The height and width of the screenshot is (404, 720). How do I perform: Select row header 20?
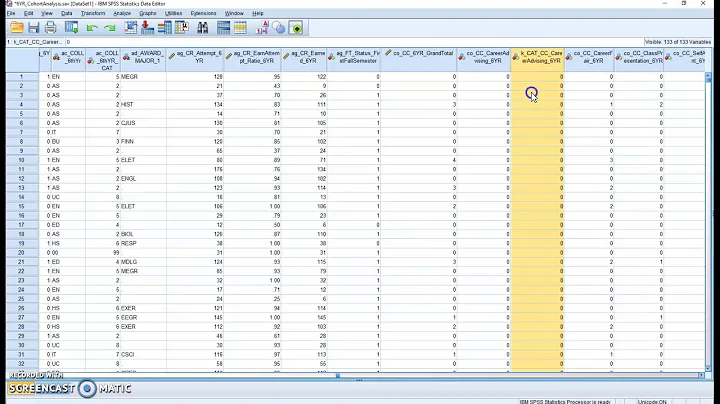click(22, 252)
